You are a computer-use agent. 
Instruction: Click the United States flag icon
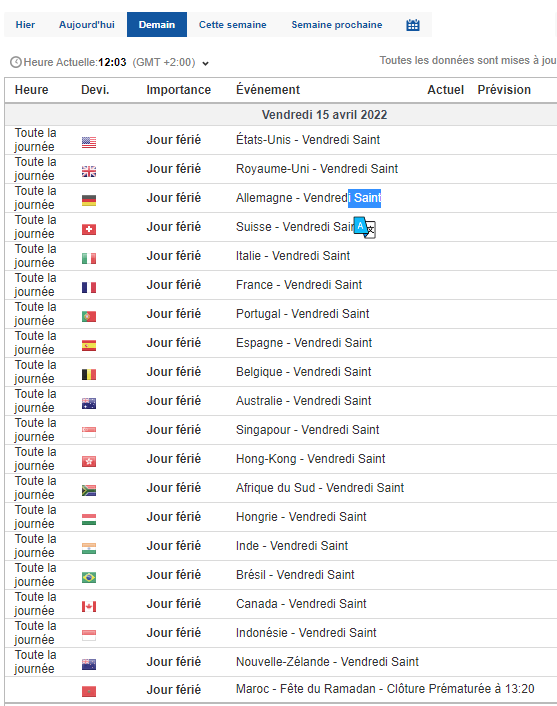click(89, 142)
